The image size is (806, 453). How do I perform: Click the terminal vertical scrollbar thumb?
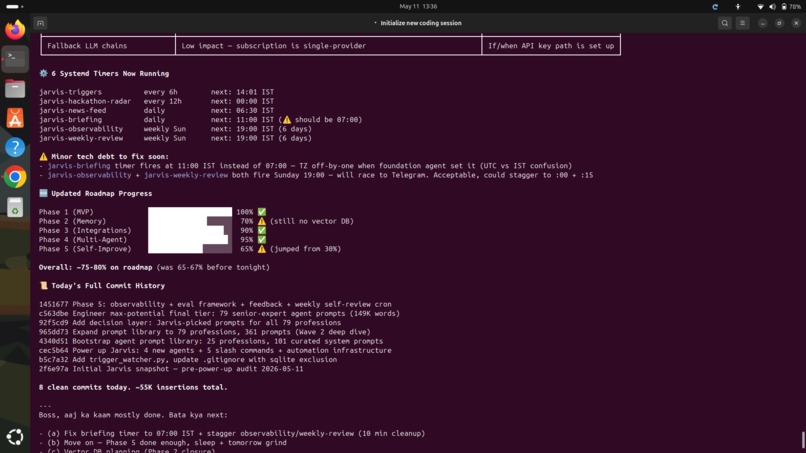803,440
